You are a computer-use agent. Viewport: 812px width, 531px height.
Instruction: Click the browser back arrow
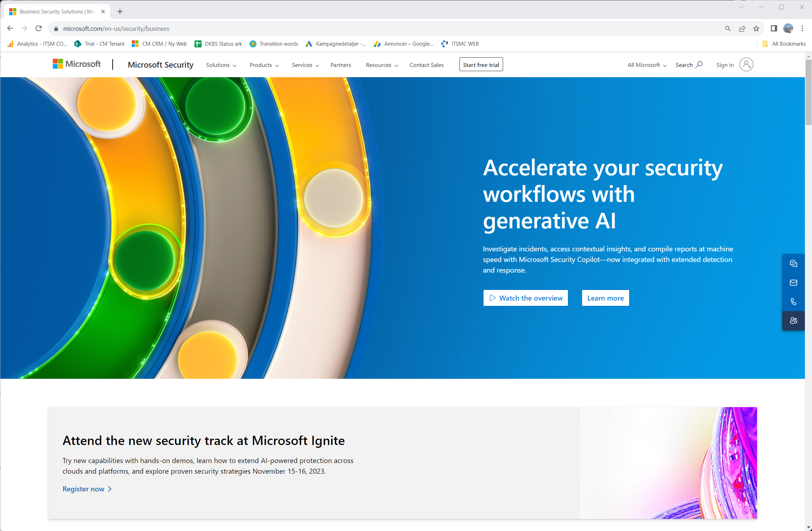tap(10, 28)
